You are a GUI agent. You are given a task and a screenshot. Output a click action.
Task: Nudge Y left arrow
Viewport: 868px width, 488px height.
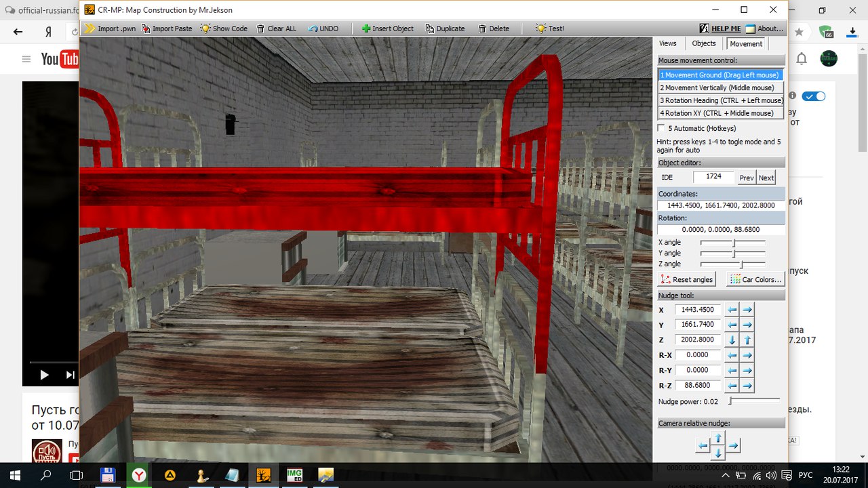pyautogui.click(x=732, y=325)
